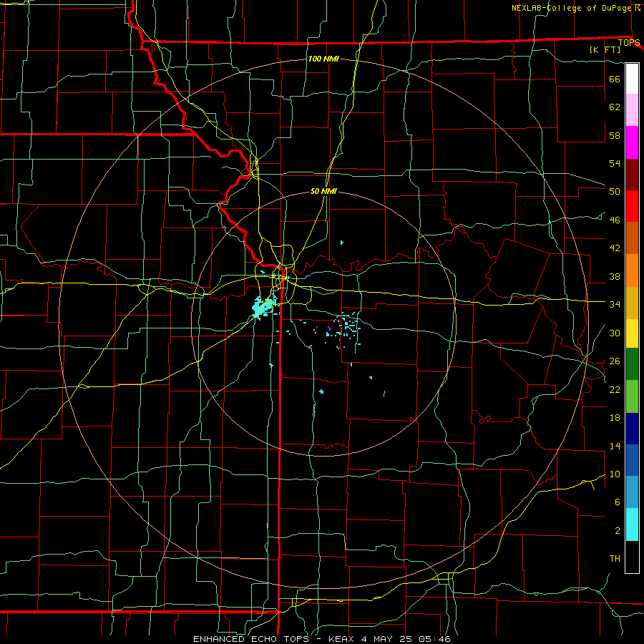Click the legend value 26
This screenshot has height=644, width=644.
[x=615, y=361]
